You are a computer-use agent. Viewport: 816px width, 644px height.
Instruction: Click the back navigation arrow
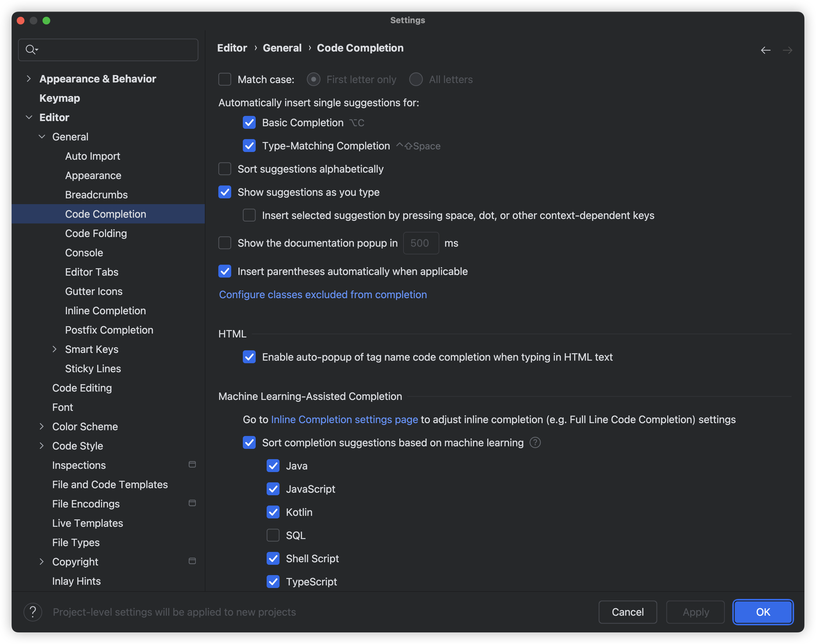[765, 50]
